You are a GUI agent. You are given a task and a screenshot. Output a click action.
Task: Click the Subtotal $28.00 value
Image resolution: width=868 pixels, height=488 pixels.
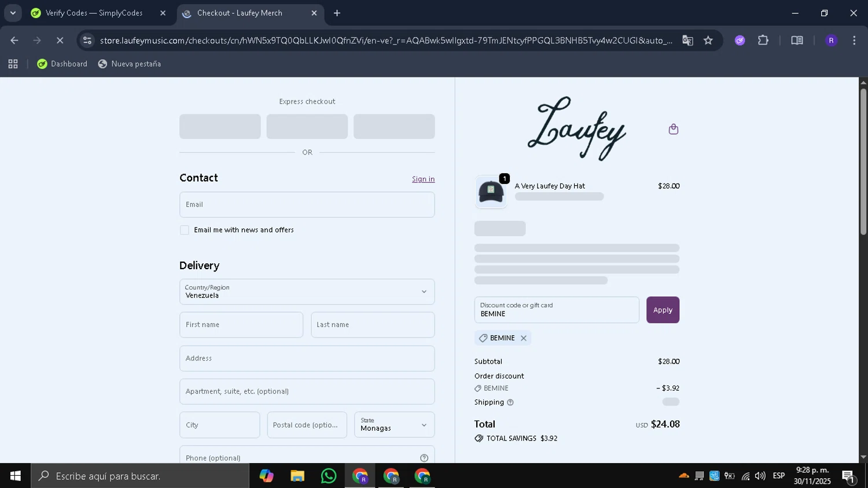(668, 362)
